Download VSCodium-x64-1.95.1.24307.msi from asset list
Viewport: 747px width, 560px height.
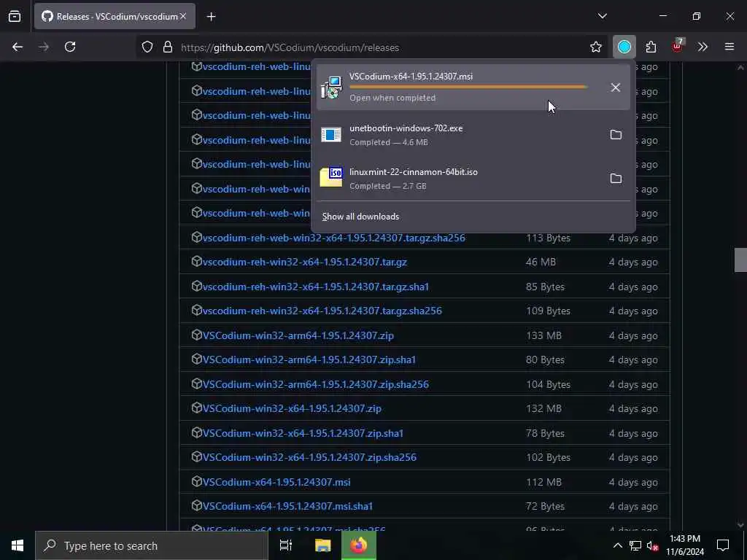(276, 482)
